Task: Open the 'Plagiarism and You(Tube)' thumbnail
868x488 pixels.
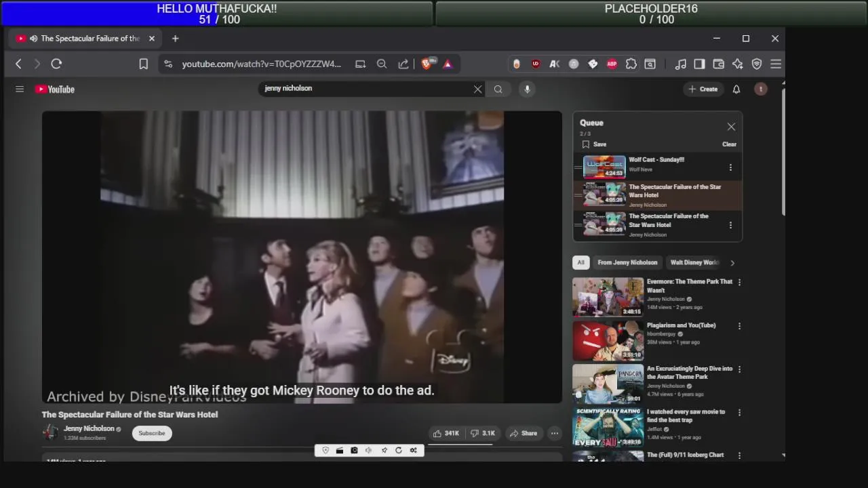Action: point(608,340)
